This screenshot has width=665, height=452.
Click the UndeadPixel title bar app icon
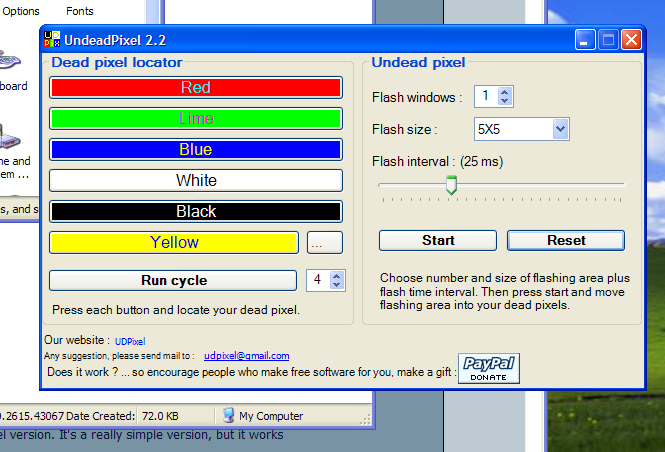[x=52, y=39]
